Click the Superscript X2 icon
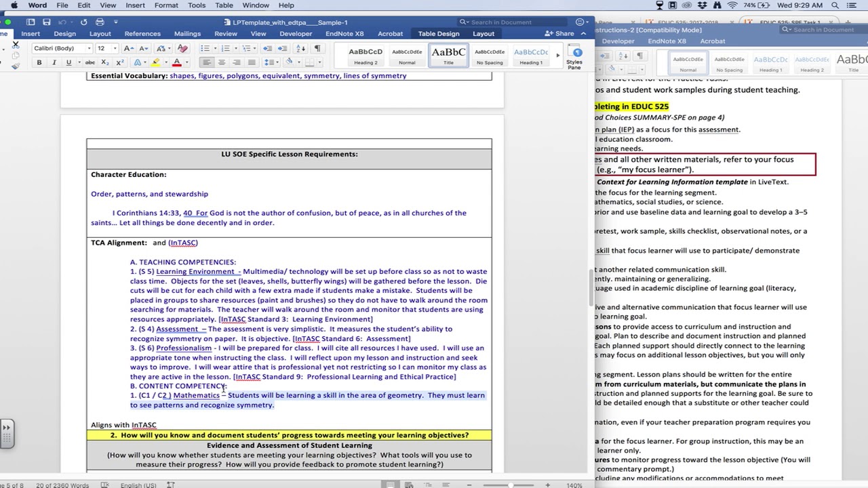 point(119,62)
